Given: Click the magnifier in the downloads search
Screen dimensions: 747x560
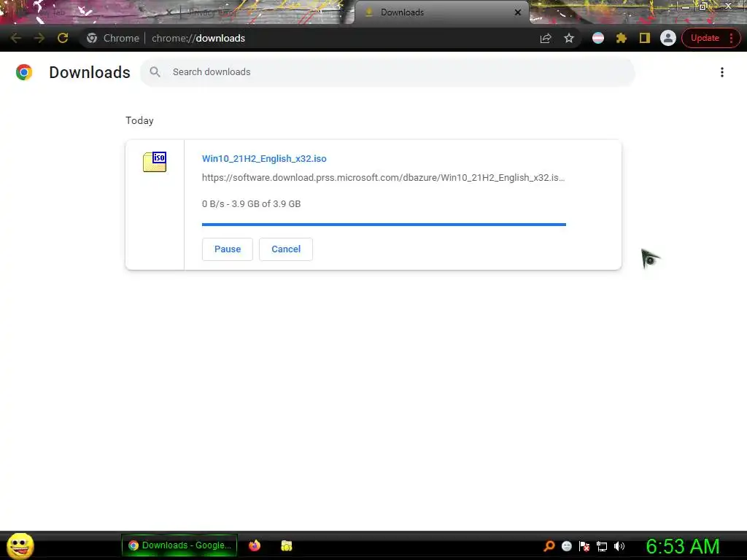Looking at the screenshot, I should (155, 72).
